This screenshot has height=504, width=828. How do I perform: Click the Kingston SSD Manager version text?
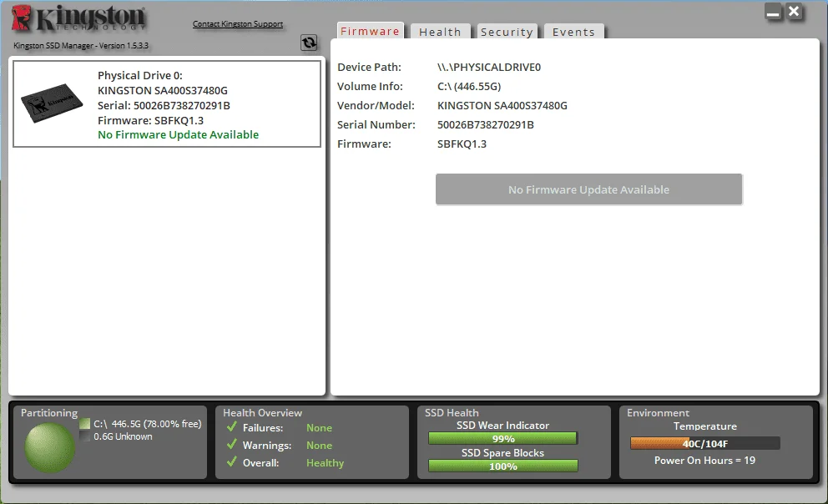[81, 45]
